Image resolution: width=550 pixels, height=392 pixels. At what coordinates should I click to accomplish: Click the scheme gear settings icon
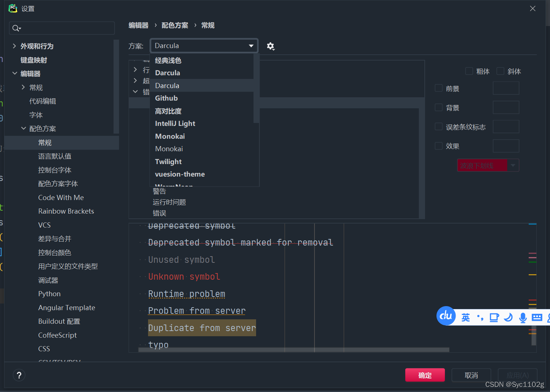tap(271, 46)
